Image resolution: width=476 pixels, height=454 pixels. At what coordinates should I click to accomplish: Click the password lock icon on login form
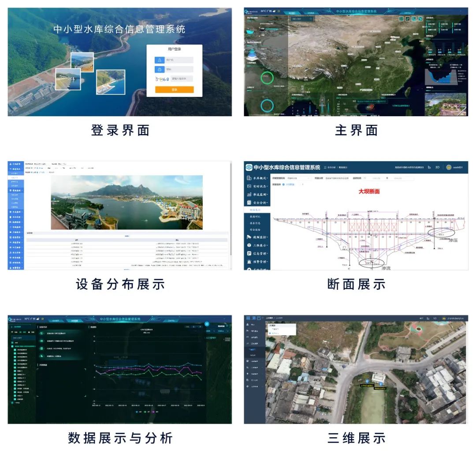click(159, 70)
